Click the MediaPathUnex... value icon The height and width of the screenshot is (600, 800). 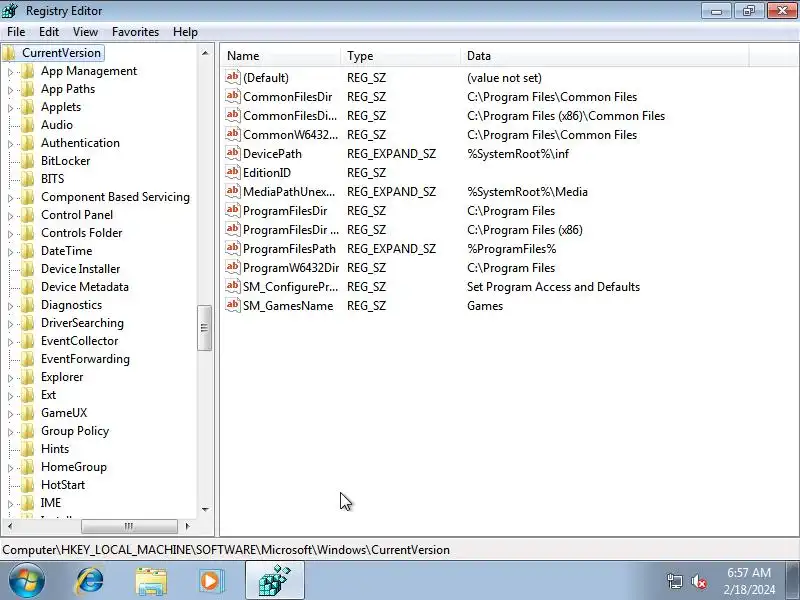pos(233,192)
